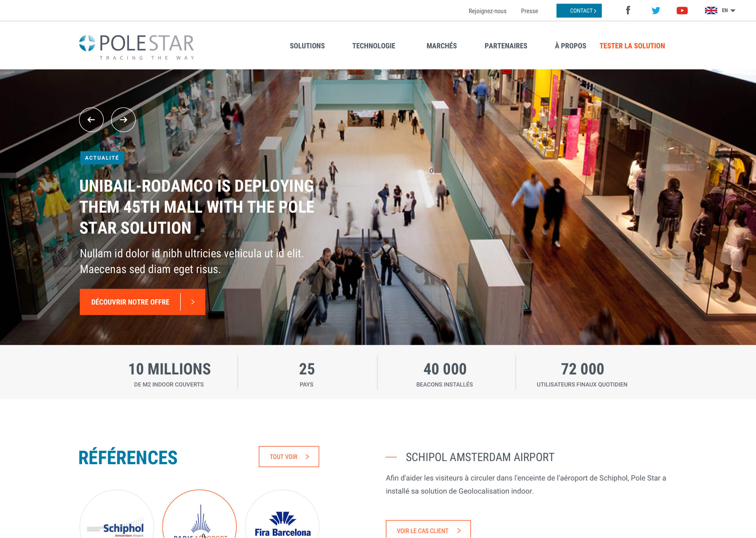The width and height of the screenshot is (756, 538).
Task: Click Découvrir notre offre button
Action: click(142, 302)
